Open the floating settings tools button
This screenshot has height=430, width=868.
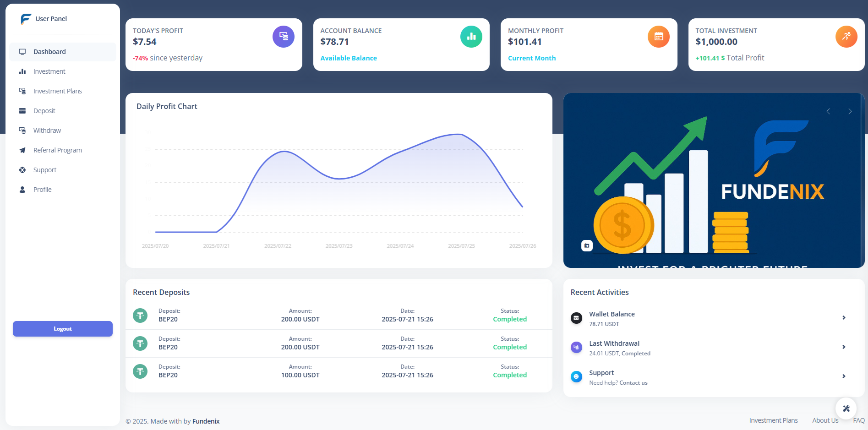pos(846,408)
